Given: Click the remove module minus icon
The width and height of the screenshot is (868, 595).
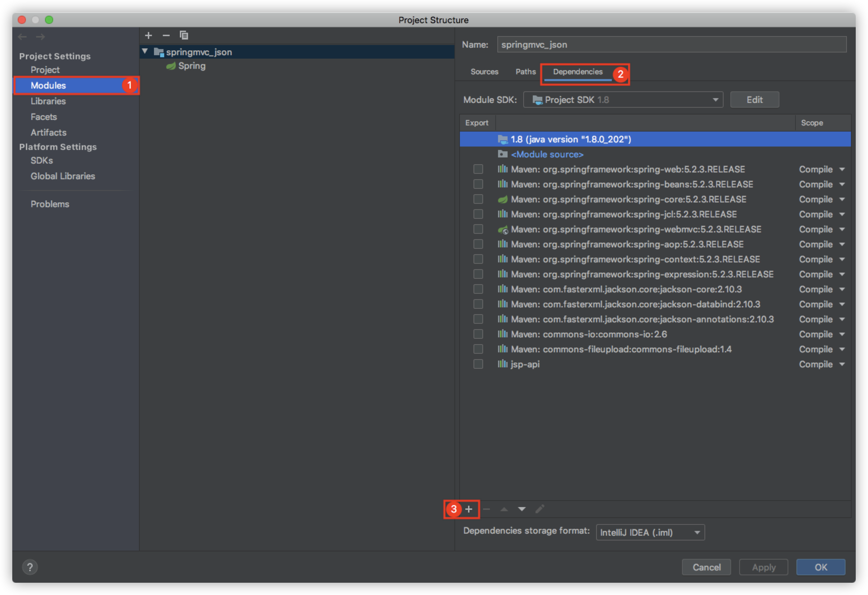Looking at the screenshot, I should pyautogui.click(x=166, y=35).
